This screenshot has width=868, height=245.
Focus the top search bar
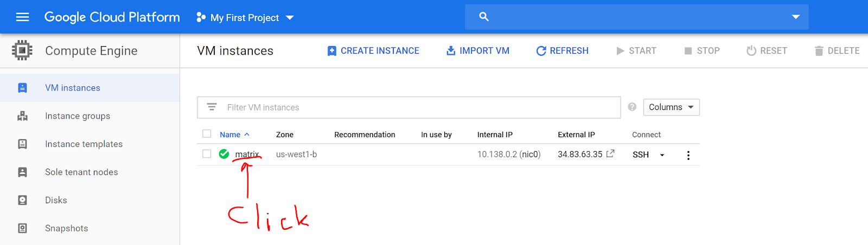pyautogui.click(x=636, y=17)
